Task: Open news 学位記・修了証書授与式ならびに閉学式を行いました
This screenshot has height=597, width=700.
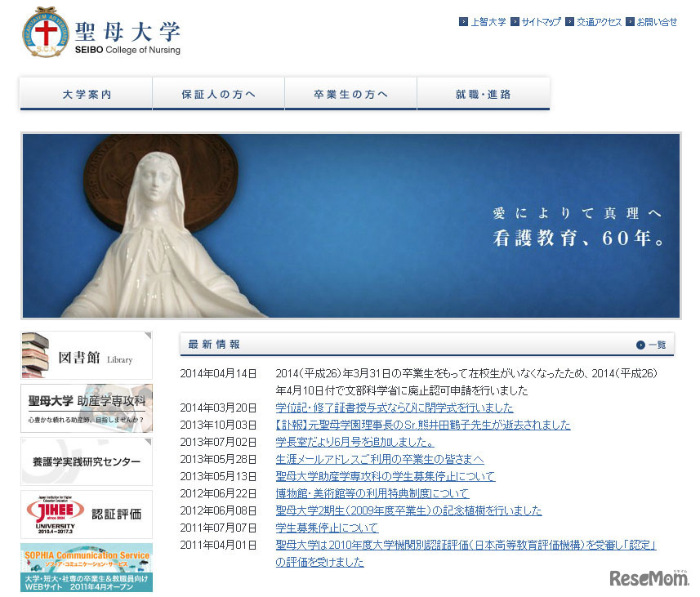Action: tap(395, 408)
